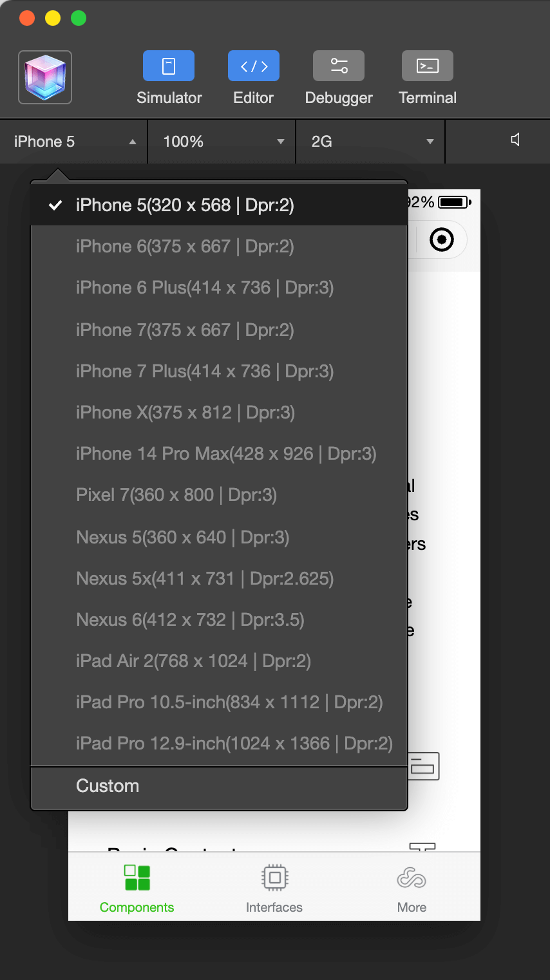Toggle the Simulator panel icon
The width and height of the screenshot is (550, 980).
pos(169,66)
